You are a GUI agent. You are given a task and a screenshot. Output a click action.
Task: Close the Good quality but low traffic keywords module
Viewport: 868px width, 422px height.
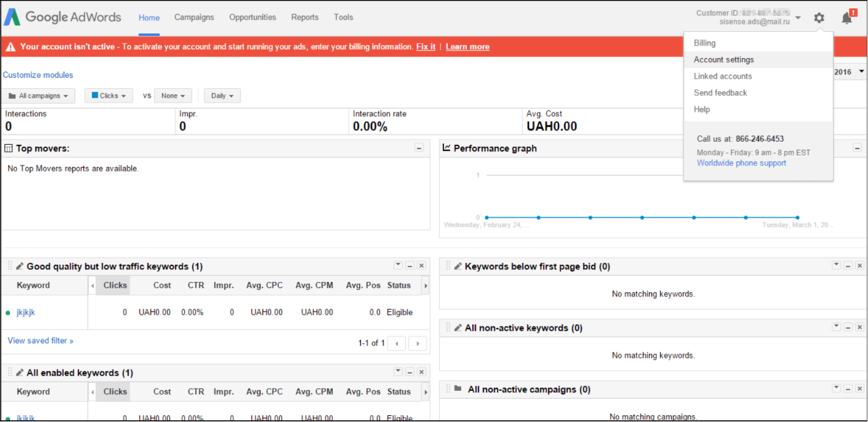[x=421, y=265]
